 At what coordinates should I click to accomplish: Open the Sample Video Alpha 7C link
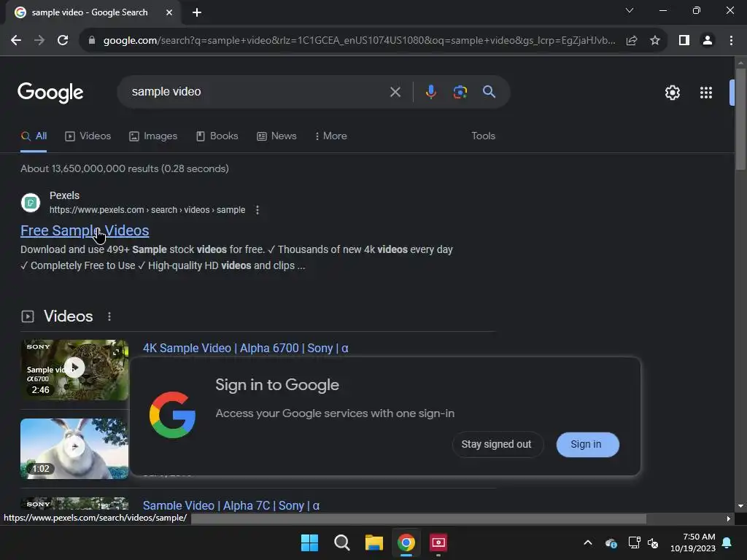pos(231,505)
